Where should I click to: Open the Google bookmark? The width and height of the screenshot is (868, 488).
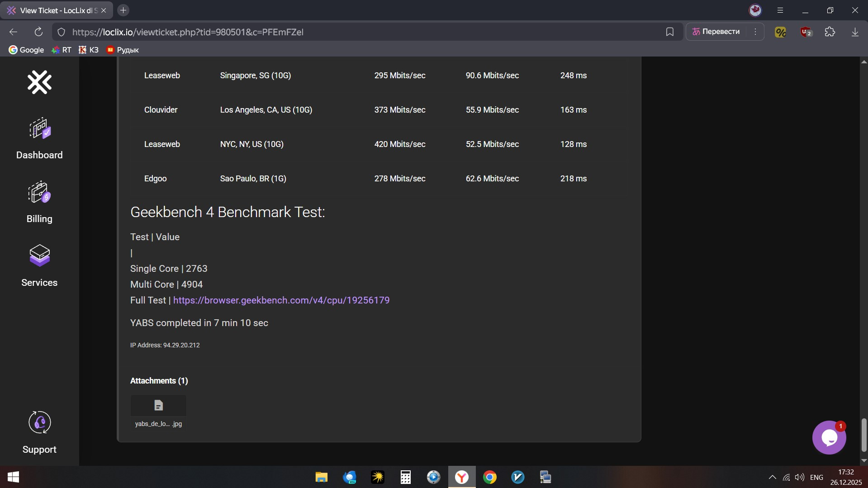(x=26, y=50)
